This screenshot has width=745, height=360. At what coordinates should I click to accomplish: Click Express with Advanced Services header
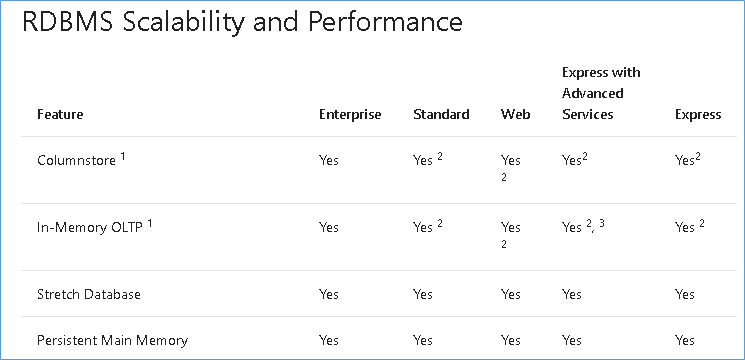(x=601, y=94)
